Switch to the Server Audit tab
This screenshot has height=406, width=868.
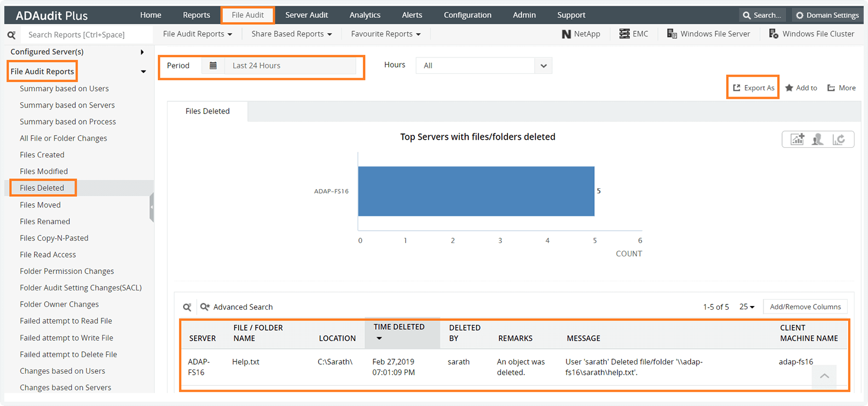click(x=306, y=15)
